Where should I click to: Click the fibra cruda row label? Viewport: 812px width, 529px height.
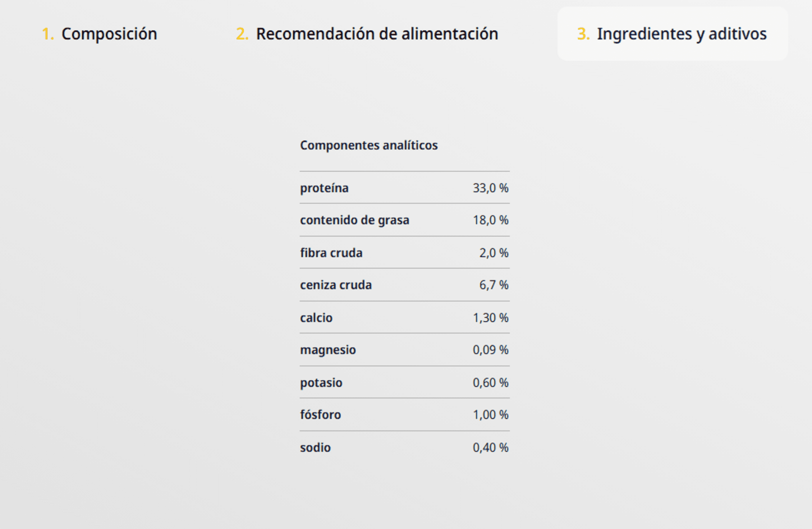click(331, 253)
